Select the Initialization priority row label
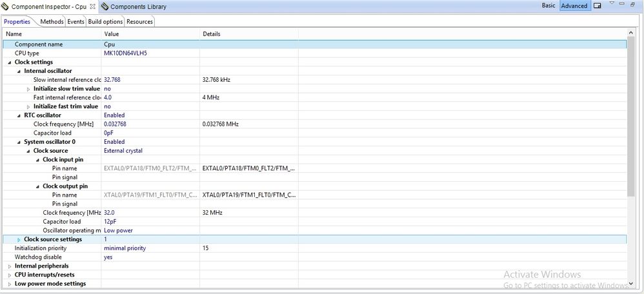The height and width of the screenshot is (294, 644). (40, 248)
